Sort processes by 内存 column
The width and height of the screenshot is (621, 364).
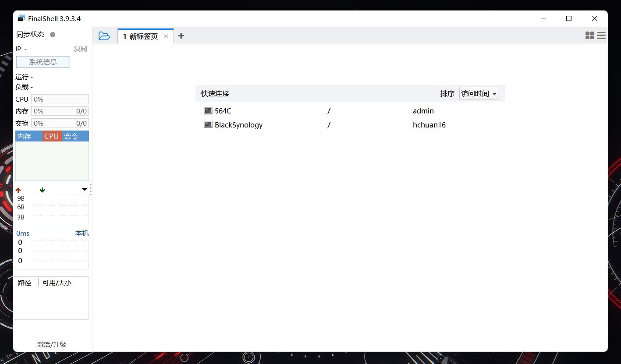coord(29,136)
